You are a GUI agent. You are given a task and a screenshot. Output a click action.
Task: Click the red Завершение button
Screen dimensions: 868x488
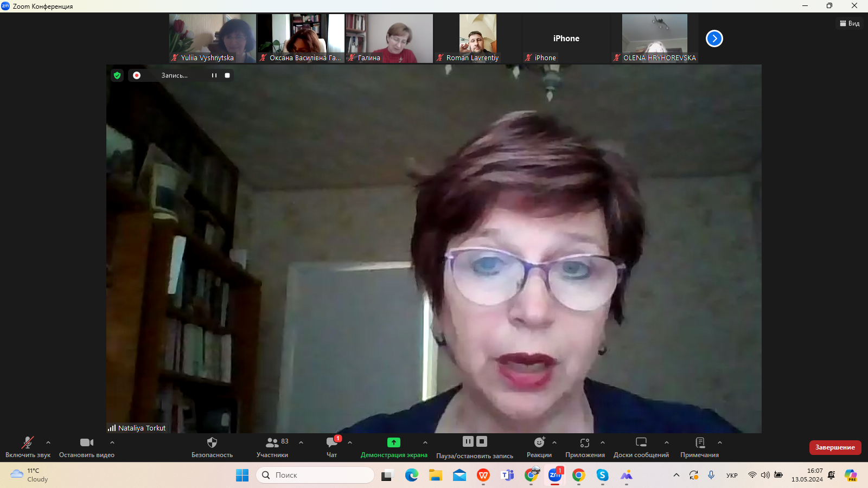click(835, 447)
